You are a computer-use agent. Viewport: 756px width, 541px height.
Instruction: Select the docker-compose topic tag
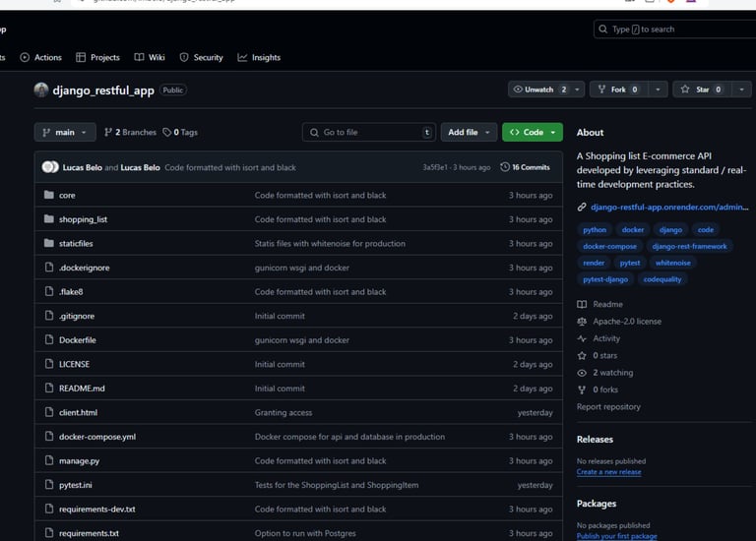[609, 246]
